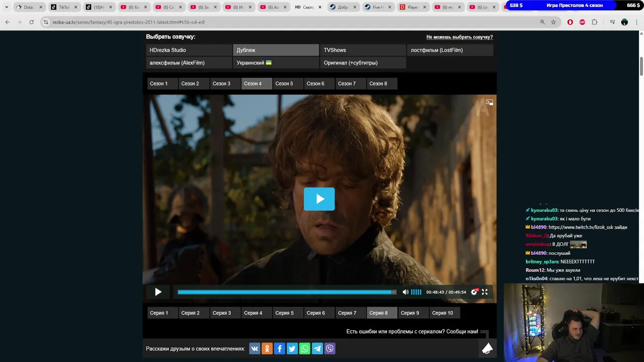Select the HDrezka Studio voiceover
The image size is (644, 362).
click(x=189, y=50)
